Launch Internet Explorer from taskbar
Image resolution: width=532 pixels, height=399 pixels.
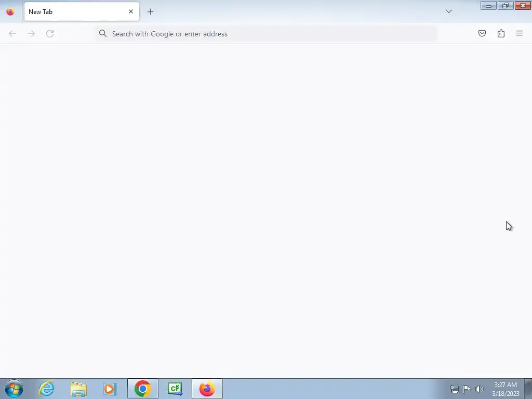[x=46, y=389]
